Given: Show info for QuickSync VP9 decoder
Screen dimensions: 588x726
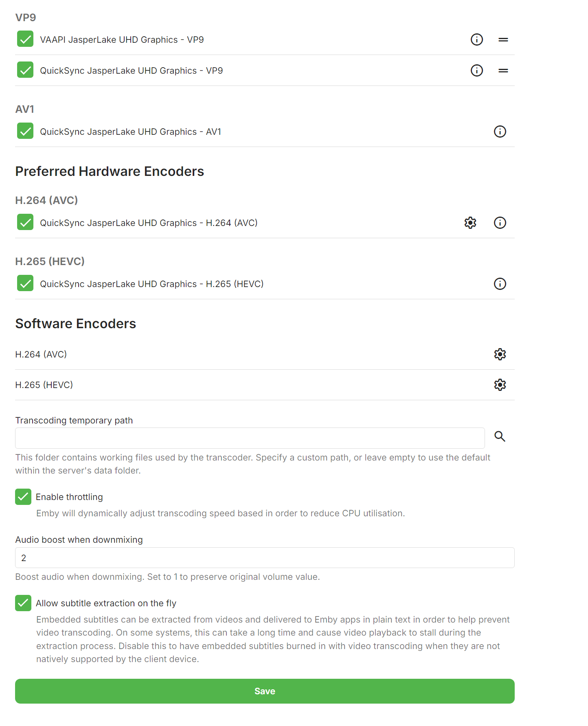Looking at the screenshot, I should point(476,70).
